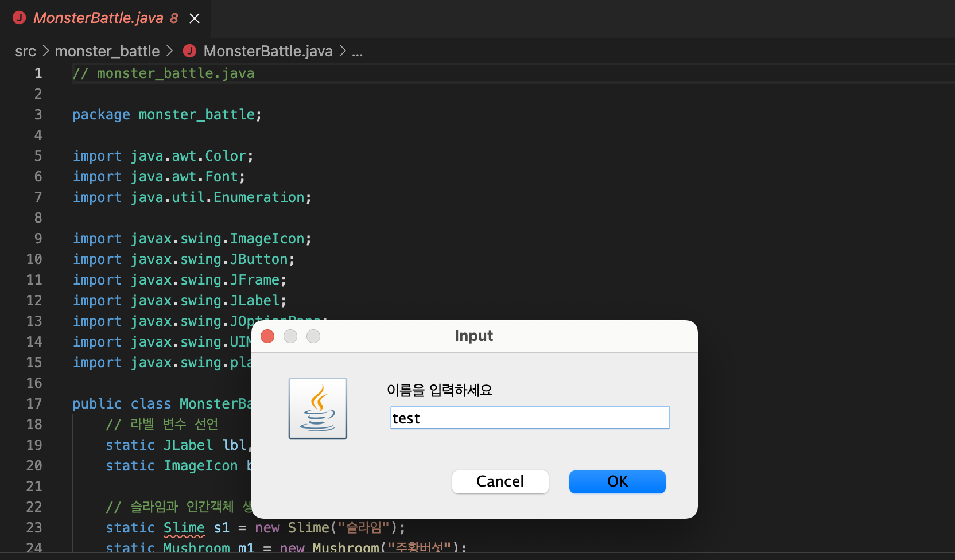955x560 pixels.
Task: Click the Java icon in the breadcrumb
Action: [189, 51]
